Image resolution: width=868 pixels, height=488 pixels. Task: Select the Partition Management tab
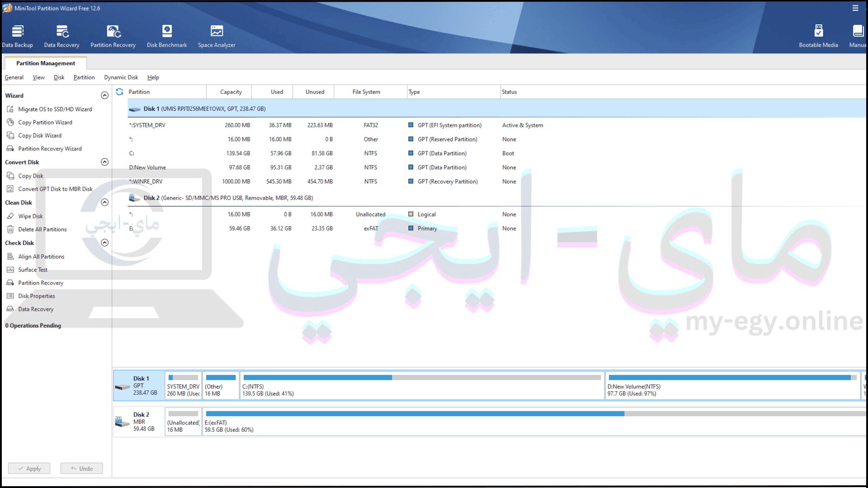(x=45, y=62)
